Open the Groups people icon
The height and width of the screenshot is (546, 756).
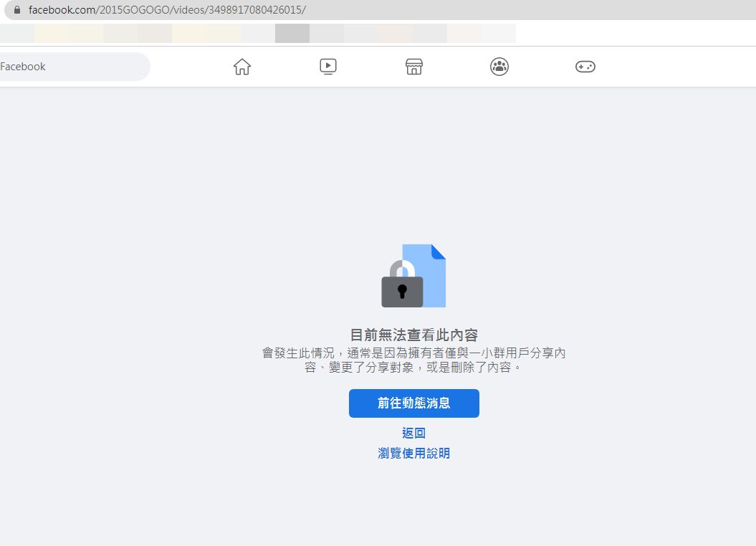[x=499, y=67]
